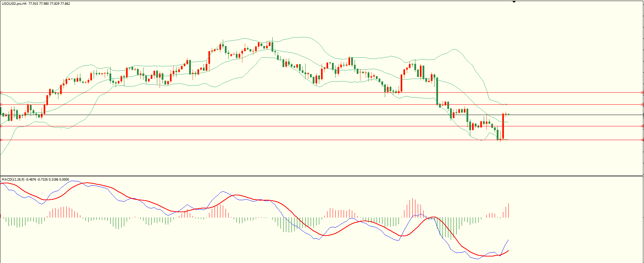Pick left handle of third red line
This screenshot has height=263, width=644.
click(1, 126)
